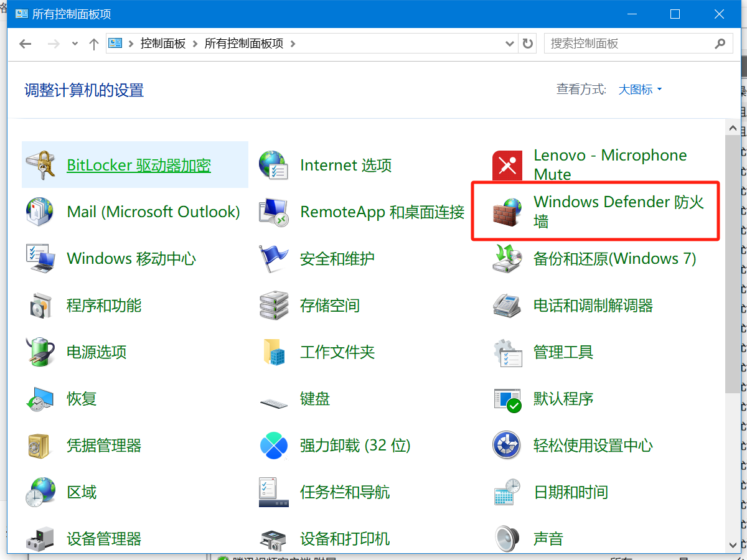The width and height of the screenshot is (747, 560).
Task: Open the recent locations dropdown beside Forward
Action: click(75, 44)
